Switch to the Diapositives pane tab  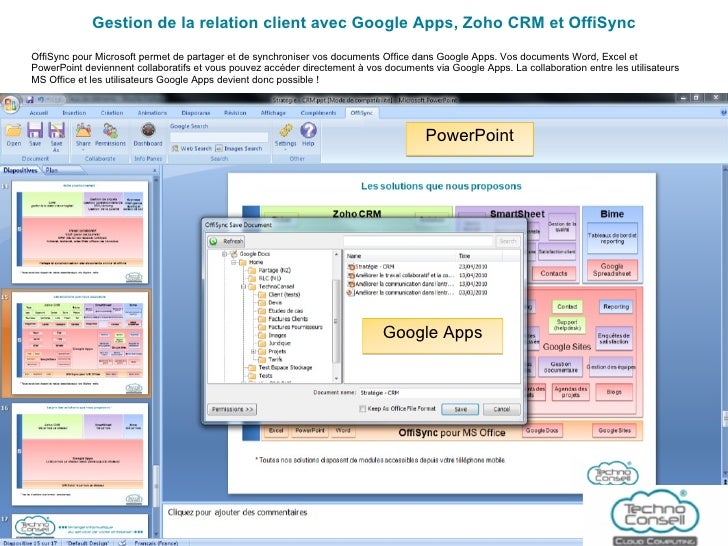20,170
